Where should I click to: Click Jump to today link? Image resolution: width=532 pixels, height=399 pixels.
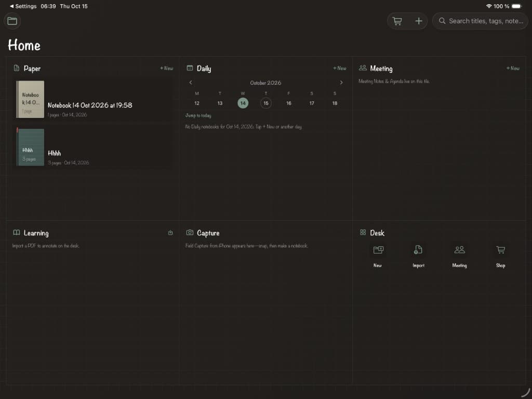point(198,116)
